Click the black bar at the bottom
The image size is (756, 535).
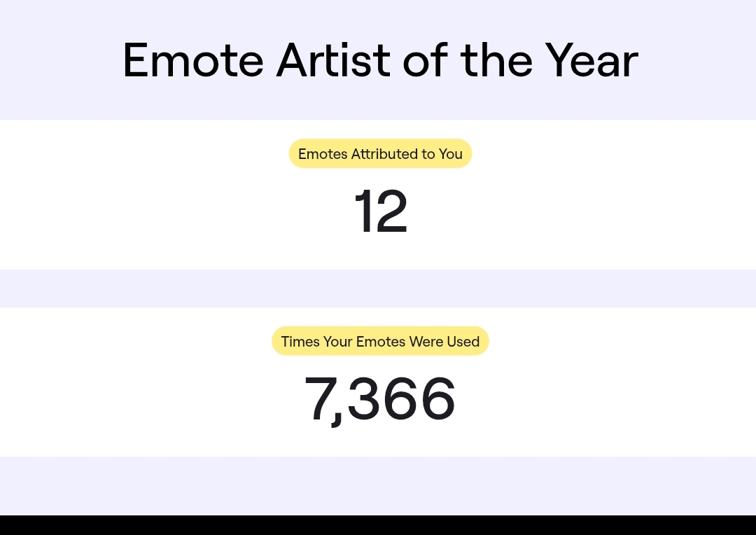(x=378, y=525)
